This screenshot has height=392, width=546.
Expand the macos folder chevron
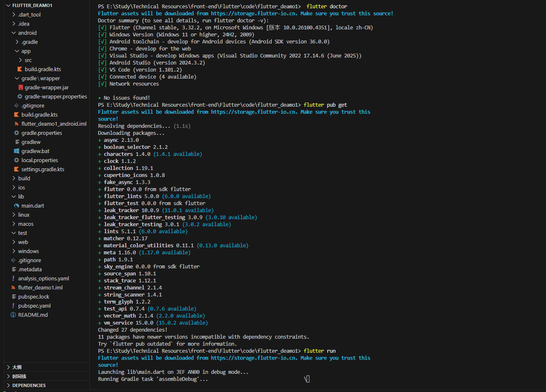pyautogui.click(x=14, y=224)
